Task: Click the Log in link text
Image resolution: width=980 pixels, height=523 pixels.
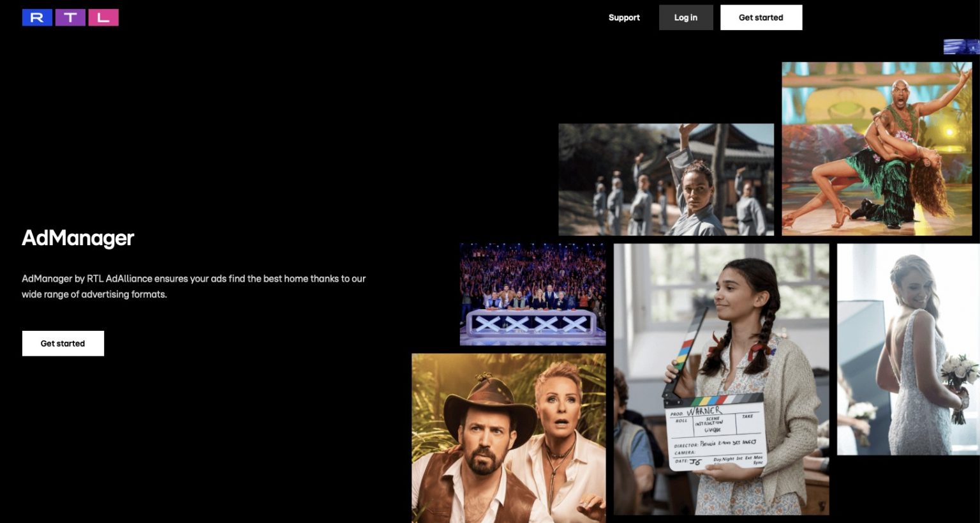Action: click(686, 17)
